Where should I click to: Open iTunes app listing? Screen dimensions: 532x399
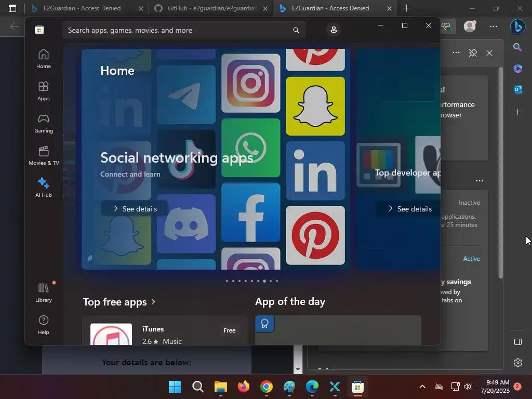click(165, 331)
